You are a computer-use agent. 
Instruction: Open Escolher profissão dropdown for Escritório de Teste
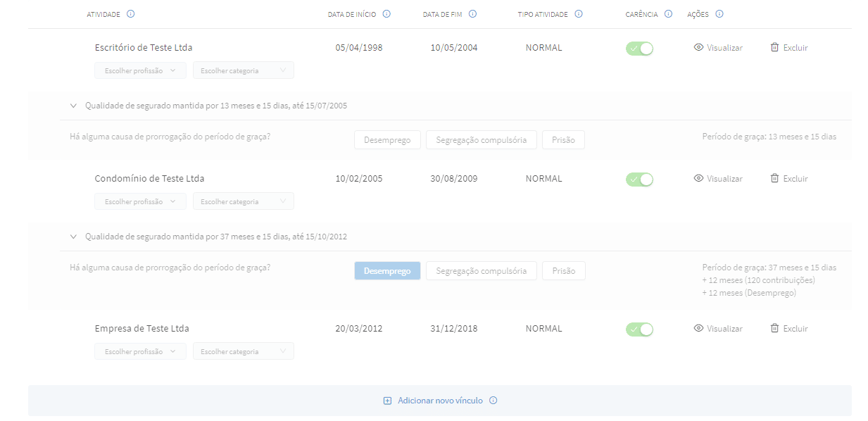click(140, 70)
